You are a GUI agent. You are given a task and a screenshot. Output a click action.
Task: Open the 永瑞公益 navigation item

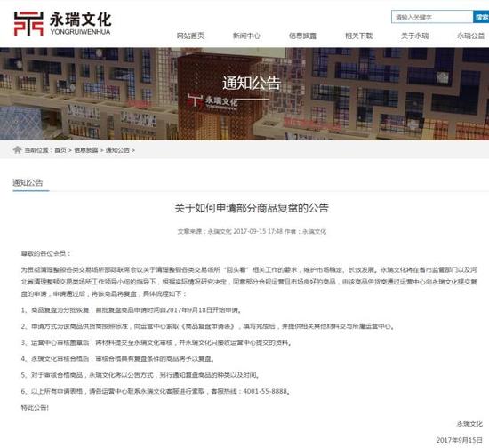coord(471,36)
